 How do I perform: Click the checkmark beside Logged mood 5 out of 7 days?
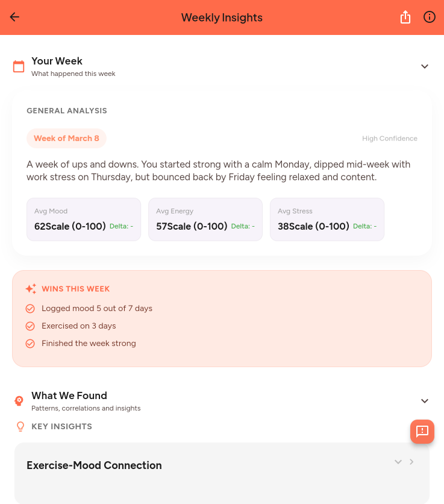30,308
